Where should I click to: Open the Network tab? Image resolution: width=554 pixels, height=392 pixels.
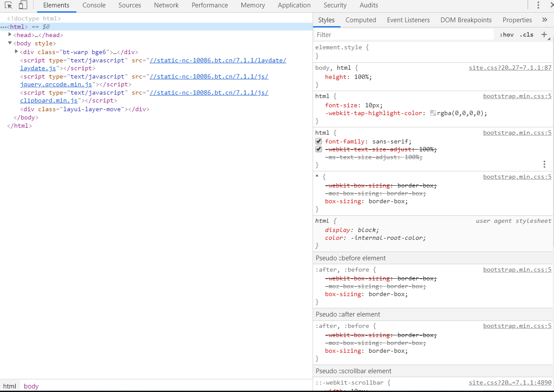click(166, 5)
